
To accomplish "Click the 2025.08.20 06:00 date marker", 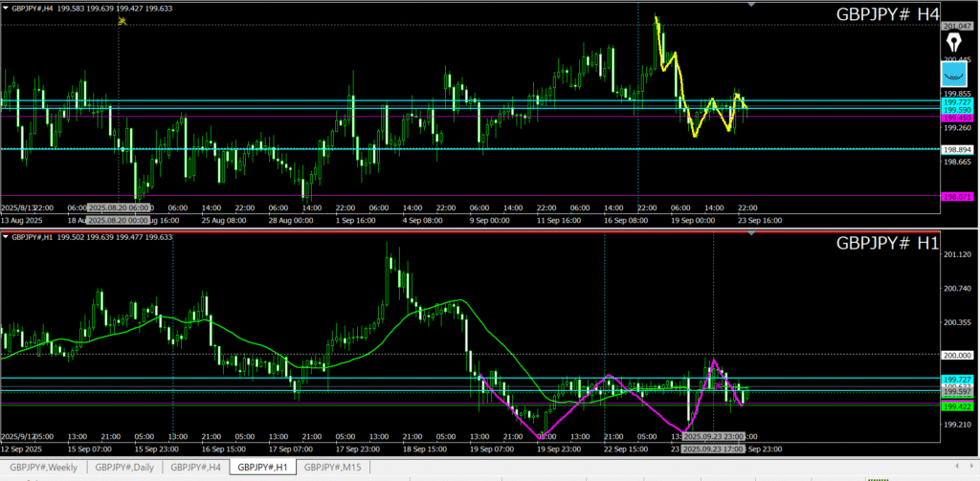I will [118, 208].
